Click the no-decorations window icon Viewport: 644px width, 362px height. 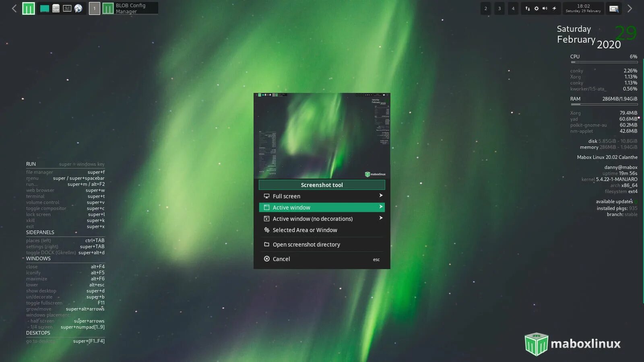266,219
